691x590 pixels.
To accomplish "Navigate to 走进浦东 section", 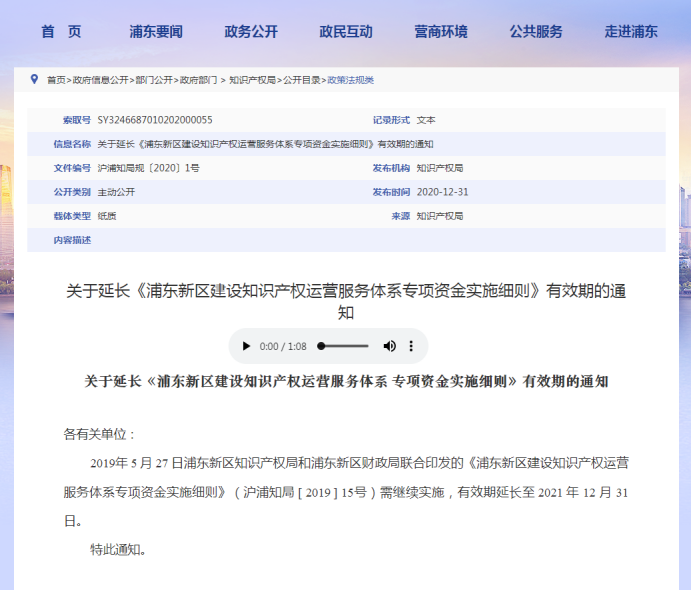I will coord(631,31).
